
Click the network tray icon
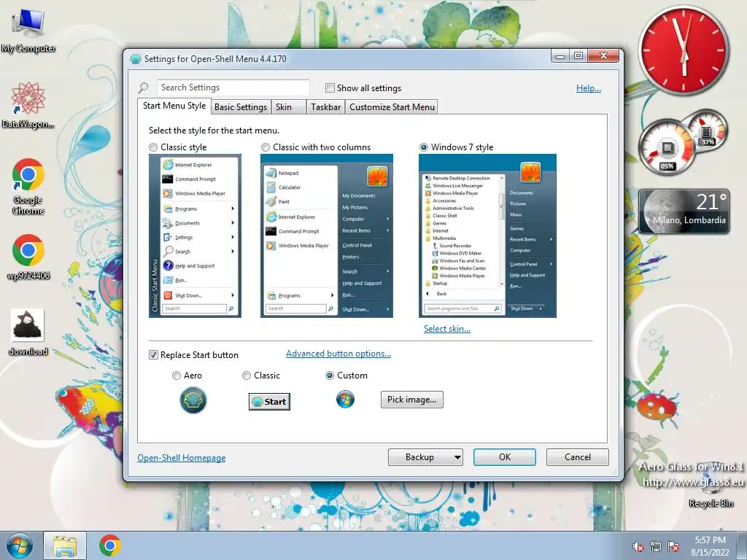pyautogui.click(x=656, y=546)
